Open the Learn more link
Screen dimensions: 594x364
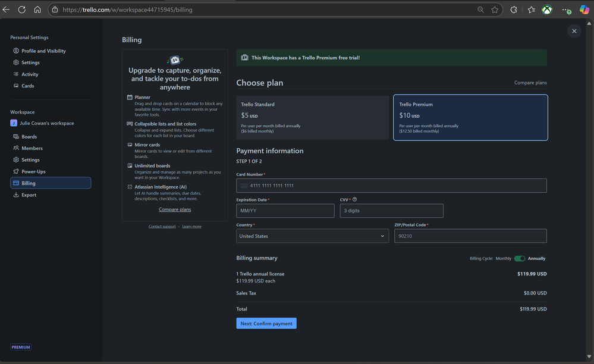tap(191, 227)
